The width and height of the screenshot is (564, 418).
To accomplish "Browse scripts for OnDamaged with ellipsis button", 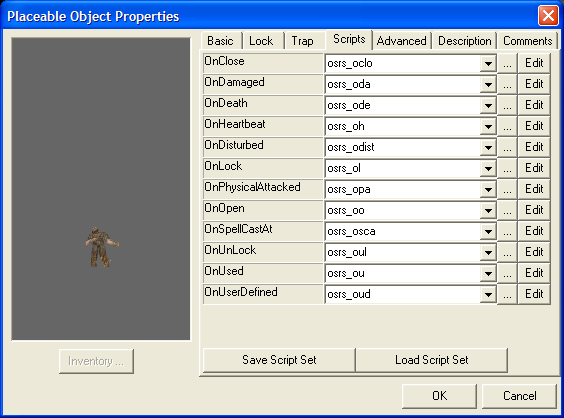I will [507, 84].
